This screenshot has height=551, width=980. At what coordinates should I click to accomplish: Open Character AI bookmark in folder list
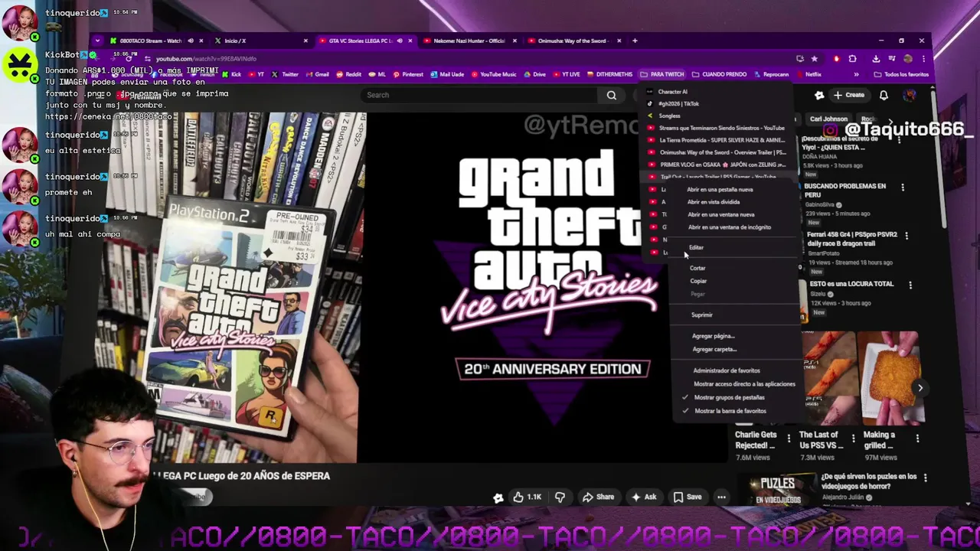click(672, 92)
